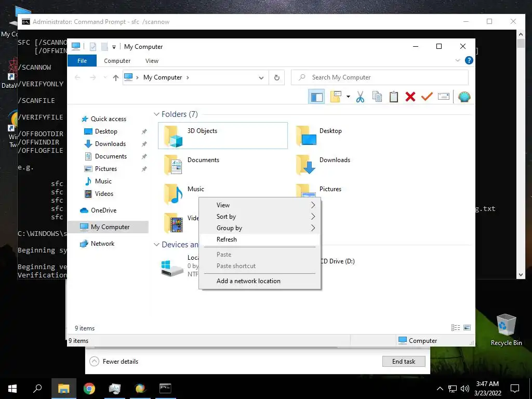Open Google Chrome from the taskbar
The image size is (532, 399).
[89, 388]
